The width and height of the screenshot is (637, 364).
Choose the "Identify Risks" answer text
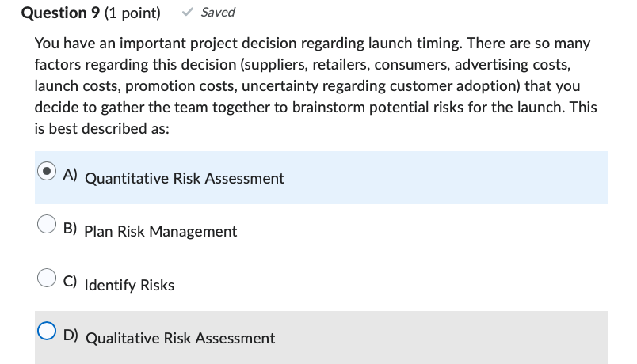click(x=129, y=286)
